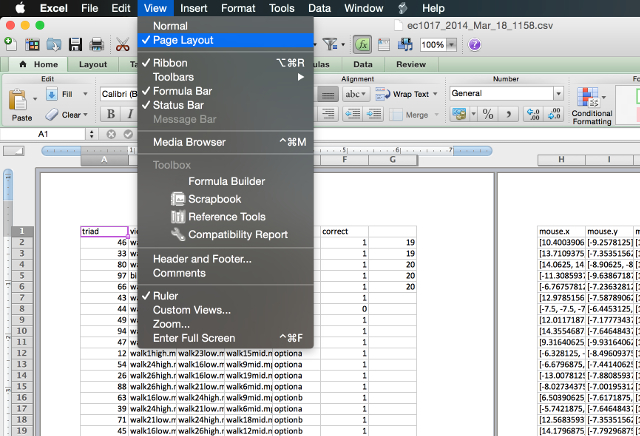Click the Percent Style icon

point(488,114)
